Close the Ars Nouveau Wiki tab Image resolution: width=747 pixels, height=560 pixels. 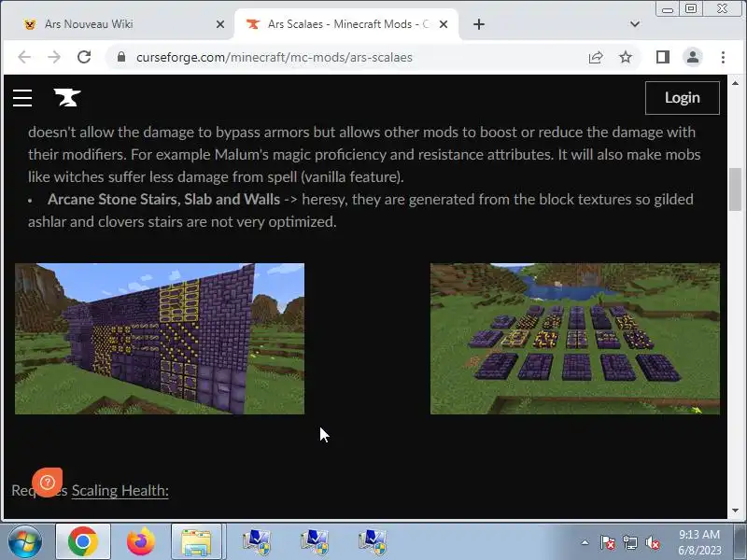click(x=220, y=24)
